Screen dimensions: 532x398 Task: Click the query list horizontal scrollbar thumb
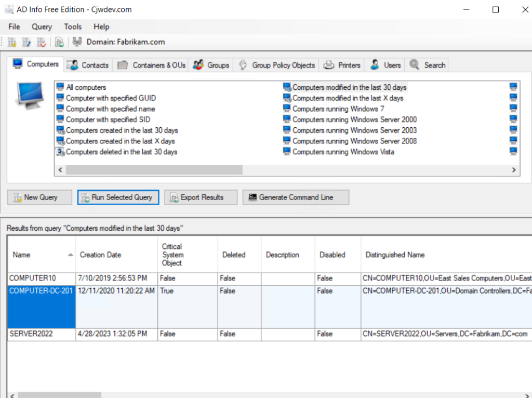click(154, 170)
